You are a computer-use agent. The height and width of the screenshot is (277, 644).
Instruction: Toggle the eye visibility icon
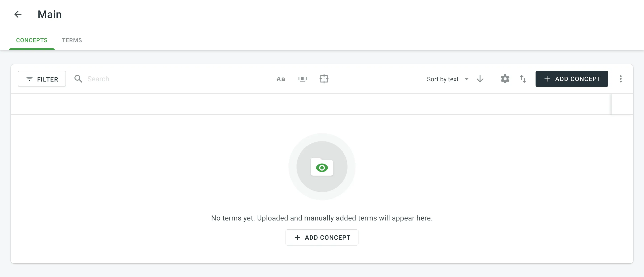pos(322,168)
